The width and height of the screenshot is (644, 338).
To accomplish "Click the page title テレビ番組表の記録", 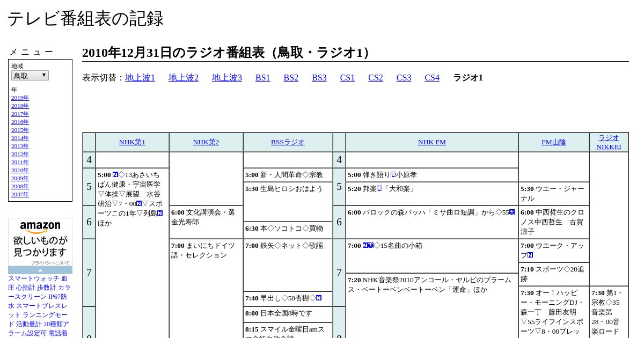I will click(x=85, y=19).
